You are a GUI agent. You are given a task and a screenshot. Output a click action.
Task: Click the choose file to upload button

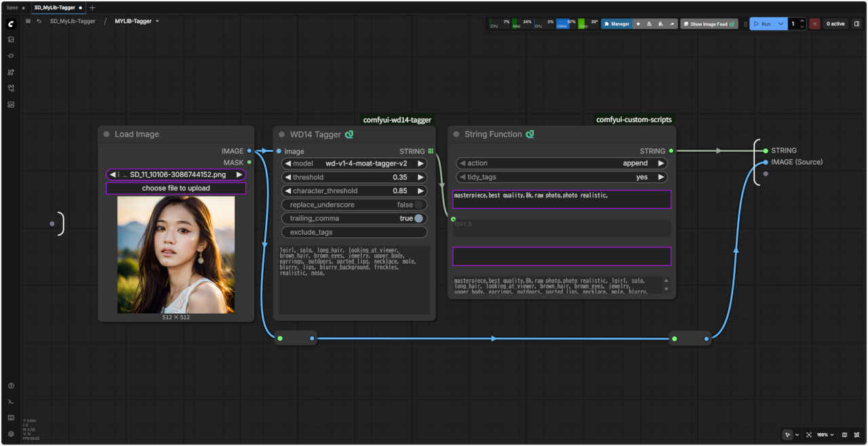176,188
